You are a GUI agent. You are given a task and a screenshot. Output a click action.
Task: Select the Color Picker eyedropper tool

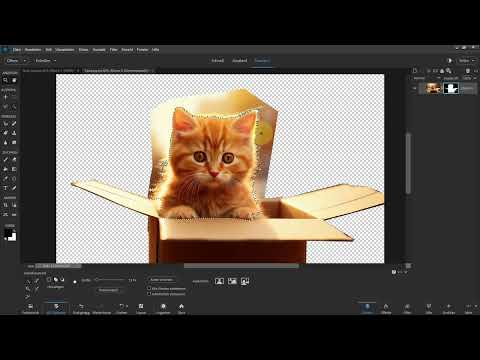[6, 179]
